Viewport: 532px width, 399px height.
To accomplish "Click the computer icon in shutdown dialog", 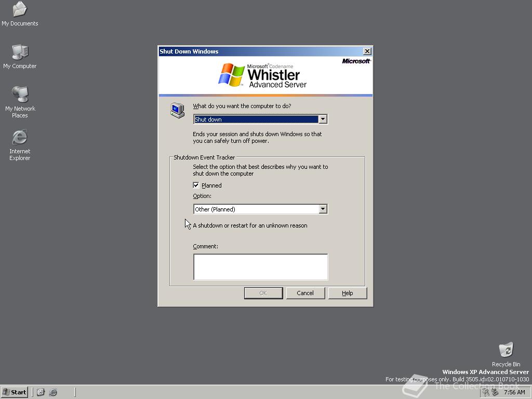I will (x=178, y=110).
